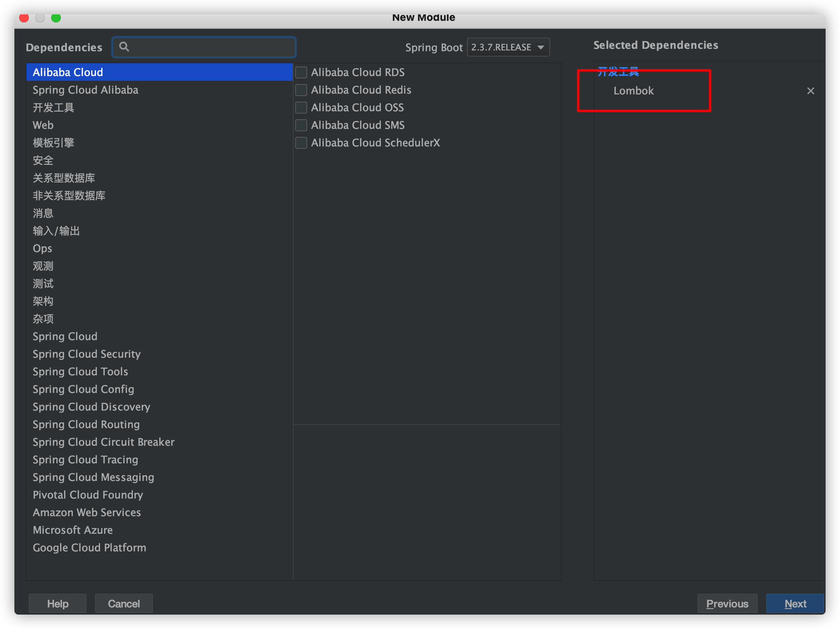Close the New Module window
The height and width of the screenshot is (629, 840).
(x=24, y=18)
